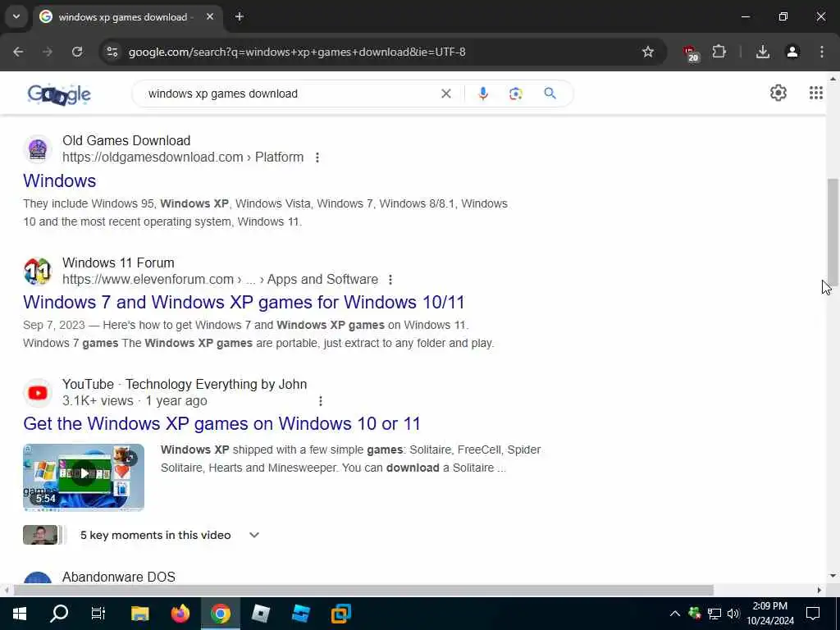Image resolution: width=840 pixels, height=630 pixels.
Task: Open File Explorer from the taskbar
Action: [x=139, y=614]
